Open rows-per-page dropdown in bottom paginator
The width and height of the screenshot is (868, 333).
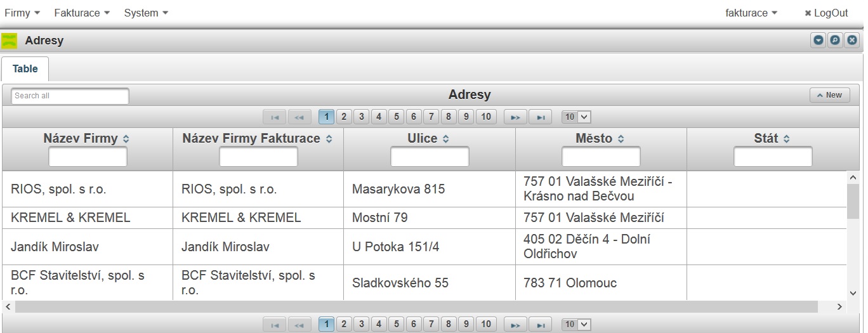pos(576,324)
